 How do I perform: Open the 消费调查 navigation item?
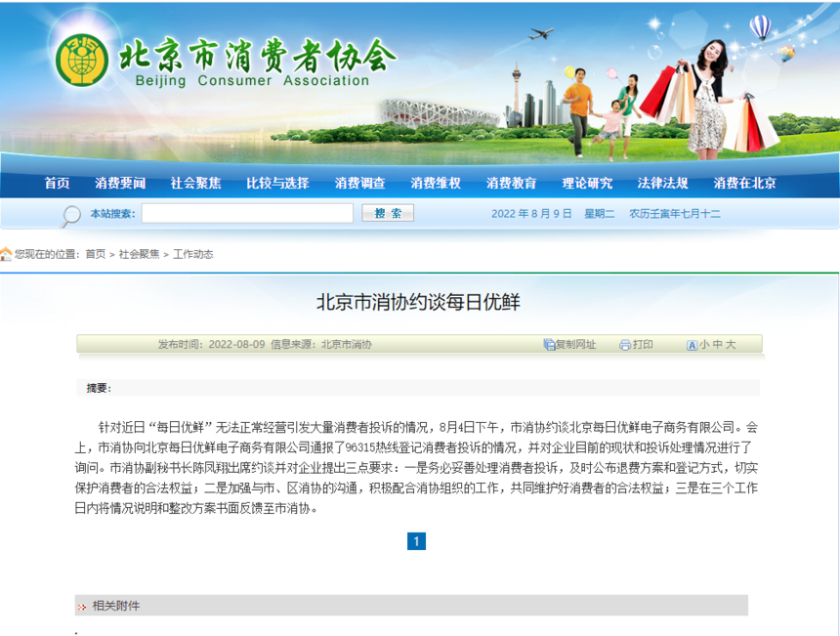click(360, 184)
